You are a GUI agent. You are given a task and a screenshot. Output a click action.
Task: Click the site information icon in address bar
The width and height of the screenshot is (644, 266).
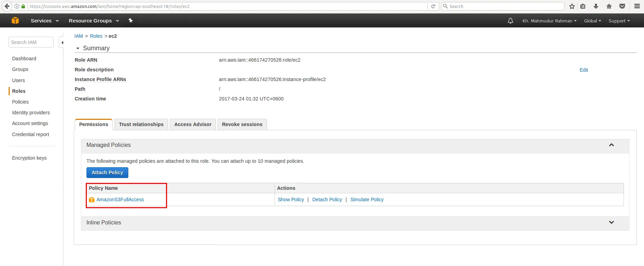tap(17, 6)
